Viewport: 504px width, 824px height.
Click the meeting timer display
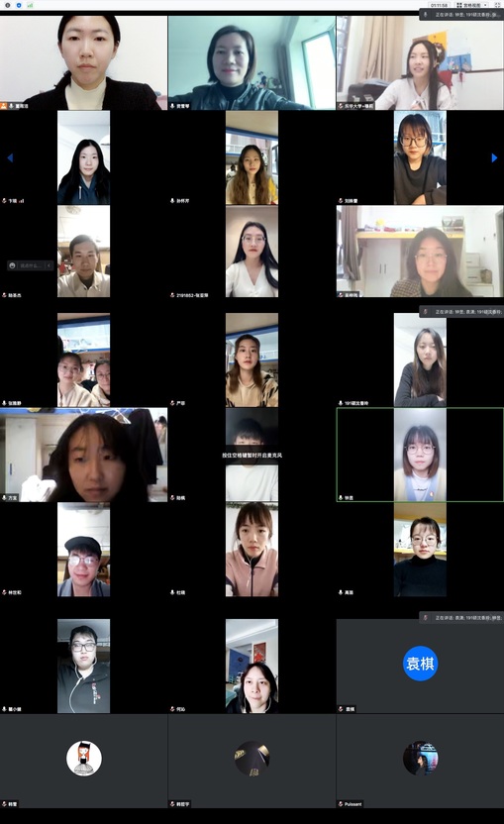(x=439, y=5)
